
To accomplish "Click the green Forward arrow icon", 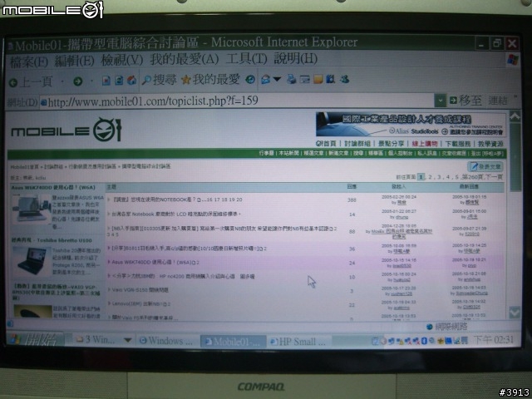I will 77,81.
